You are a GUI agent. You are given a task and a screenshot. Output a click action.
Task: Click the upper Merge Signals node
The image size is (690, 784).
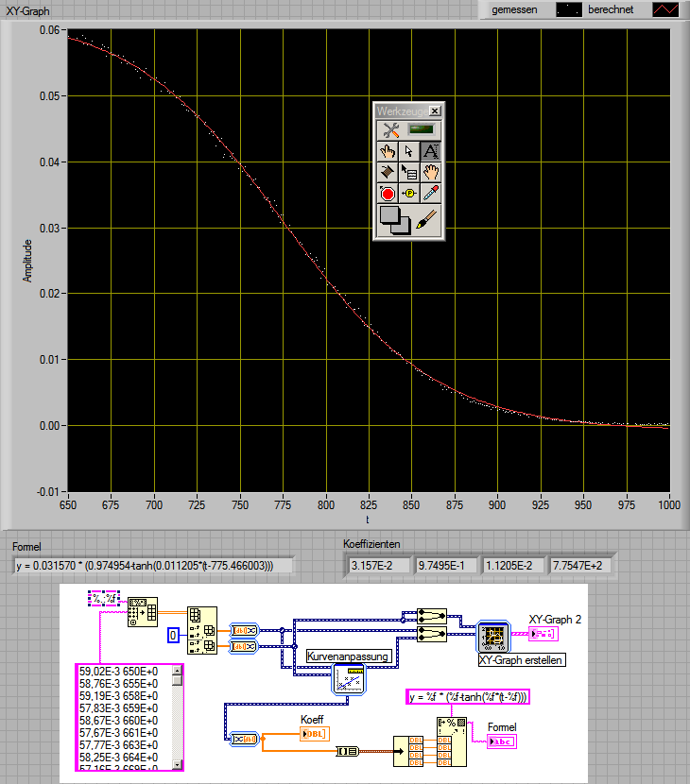tap(431, 615)
